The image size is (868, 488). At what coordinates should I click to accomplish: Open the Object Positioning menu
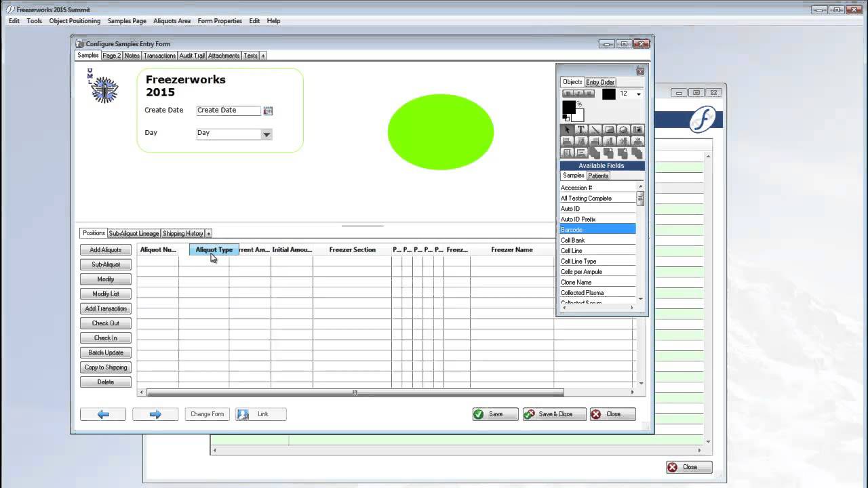pyautogui.click(x=75, y=21)
